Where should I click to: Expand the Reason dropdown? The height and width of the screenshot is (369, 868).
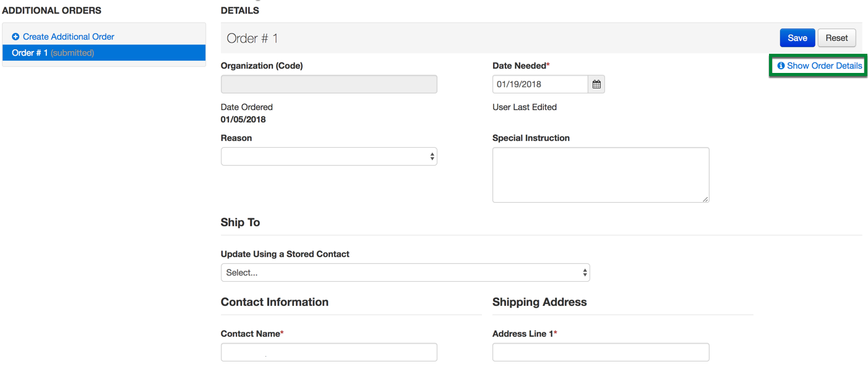[x=329, y=156]
